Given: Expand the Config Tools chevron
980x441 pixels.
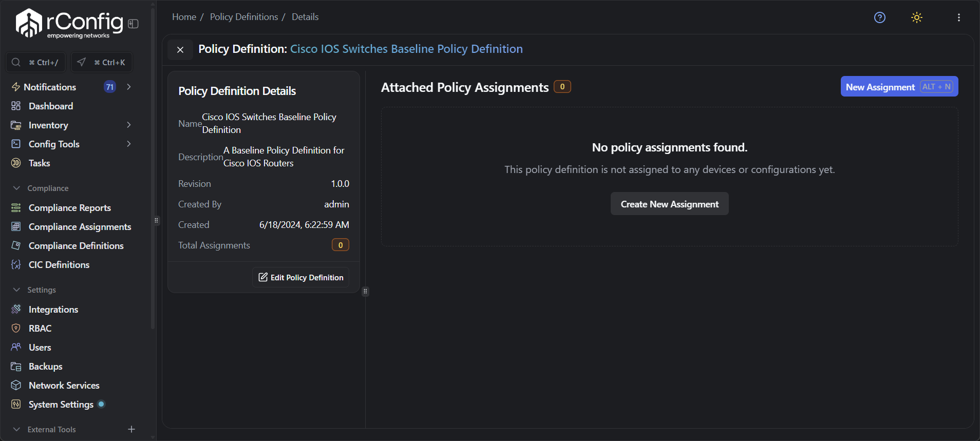Looking at the screenshot, I should pyautogui.click(x=129, y=144).
